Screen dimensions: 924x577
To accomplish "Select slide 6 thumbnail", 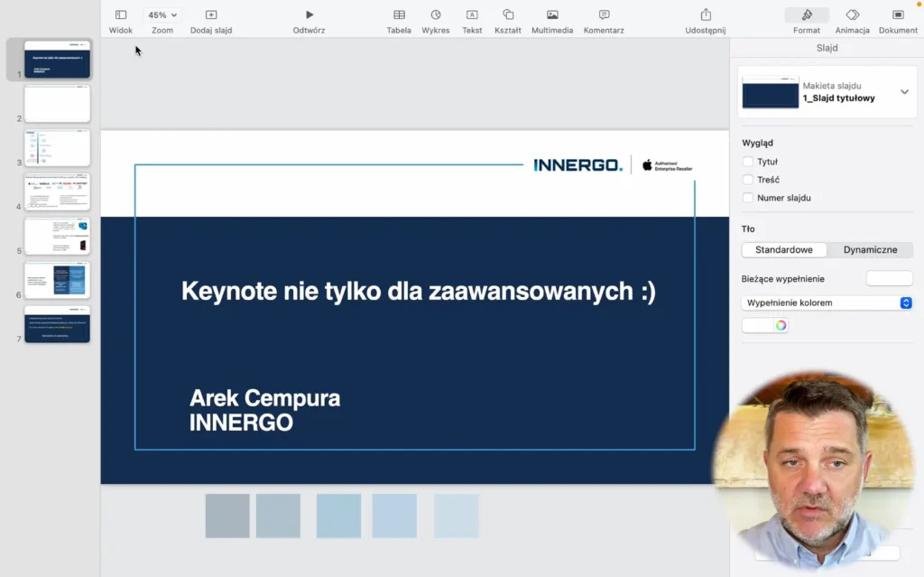I will (x=57, y=280).
